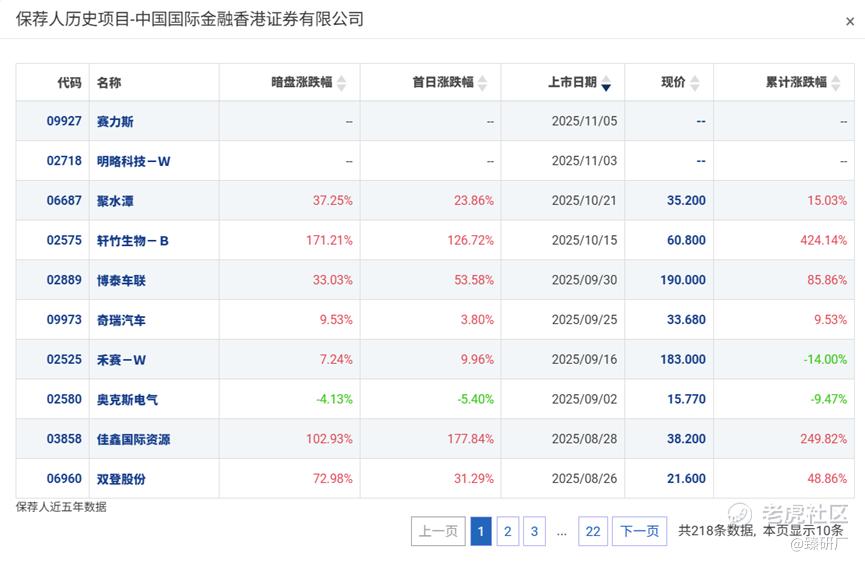Open stock 明略科技－W

(134, 161)
